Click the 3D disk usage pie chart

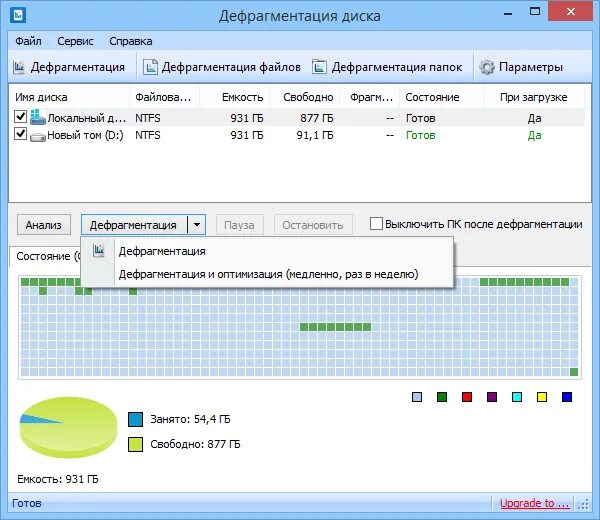point(68,427)
